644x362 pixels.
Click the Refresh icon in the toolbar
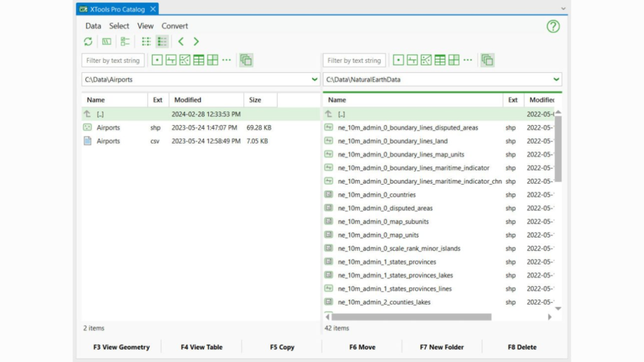88,41
